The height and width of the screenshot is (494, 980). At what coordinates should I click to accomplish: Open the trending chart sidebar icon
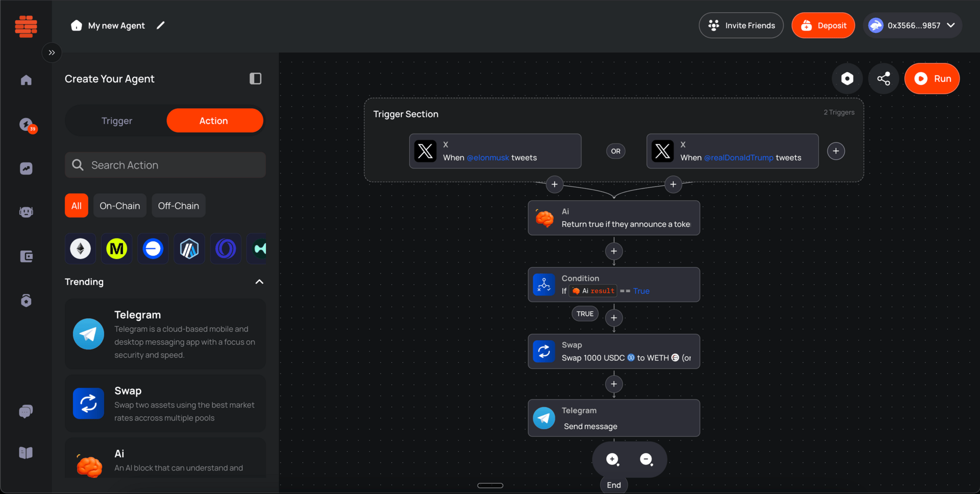pos(26,169)
